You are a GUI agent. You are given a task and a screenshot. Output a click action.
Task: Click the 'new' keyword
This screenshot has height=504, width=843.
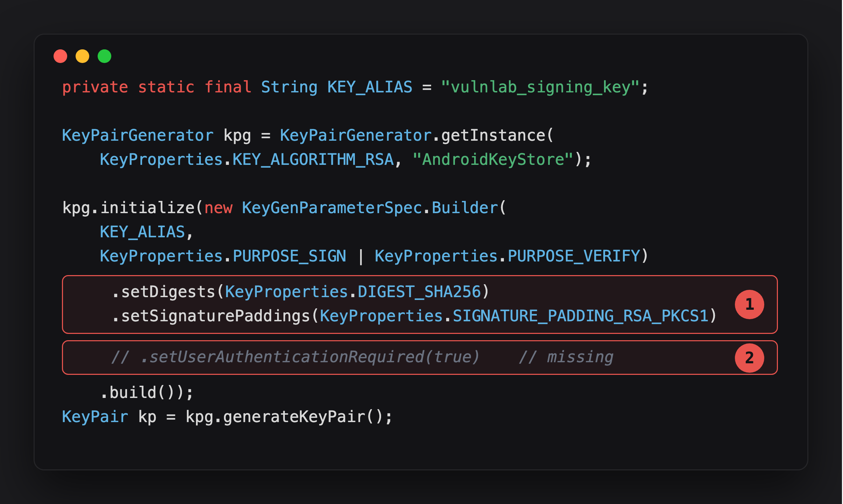tap(218, 208)
